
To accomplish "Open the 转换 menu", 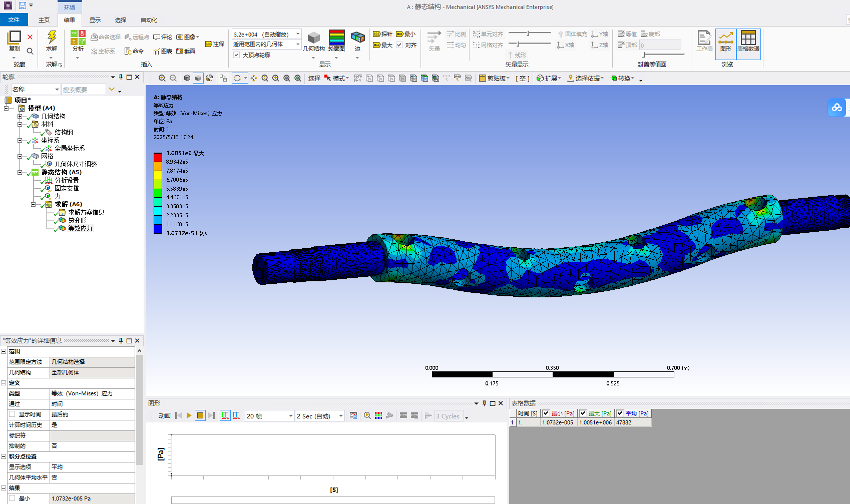I will click(623, 78).
